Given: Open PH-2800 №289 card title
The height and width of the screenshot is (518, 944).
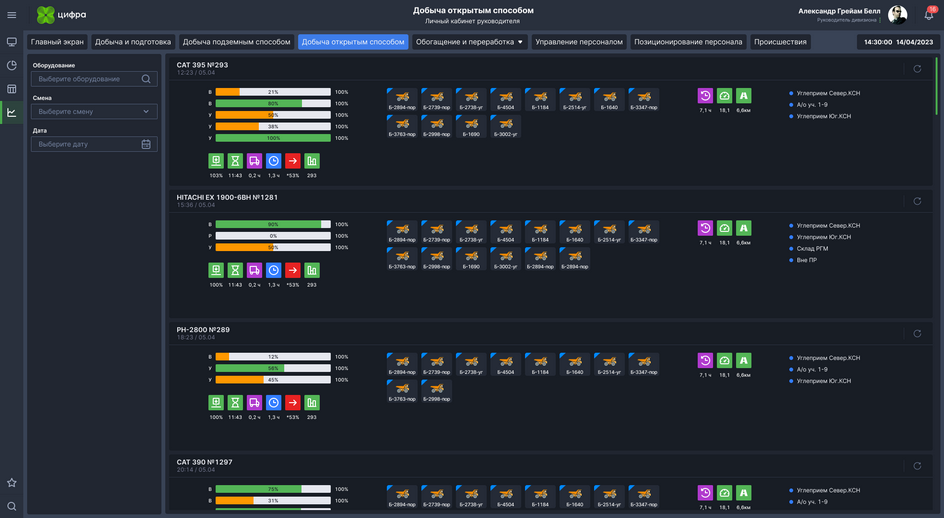Looking at the screenshot, I should (x=203, y=330).
